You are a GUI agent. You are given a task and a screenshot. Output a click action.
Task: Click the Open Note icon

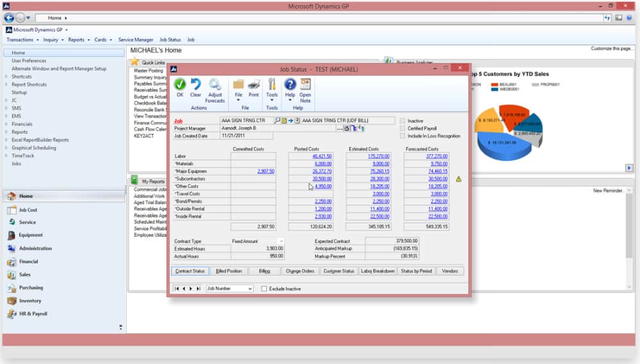305,84
